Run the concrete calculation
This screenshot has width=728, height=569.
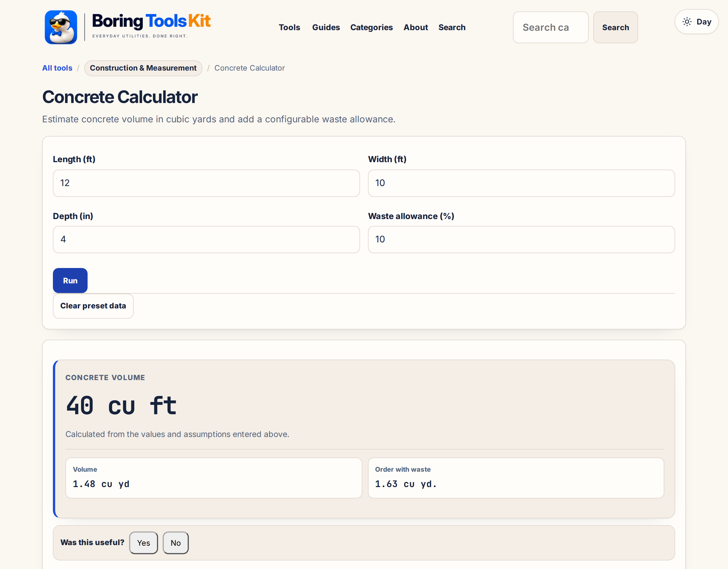tap(70, 281)
